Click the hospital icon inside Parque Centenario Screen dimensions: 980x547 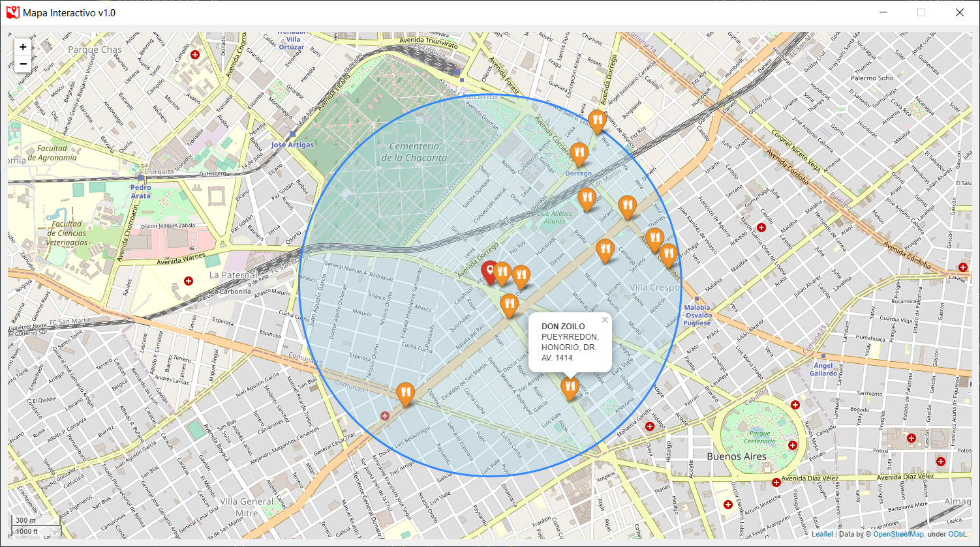[793, 445]
